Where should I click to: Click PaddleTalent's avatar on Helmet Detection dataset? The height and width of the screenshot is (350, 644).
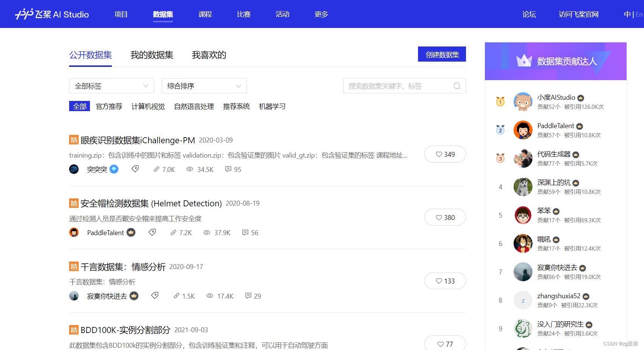point(74,232)
